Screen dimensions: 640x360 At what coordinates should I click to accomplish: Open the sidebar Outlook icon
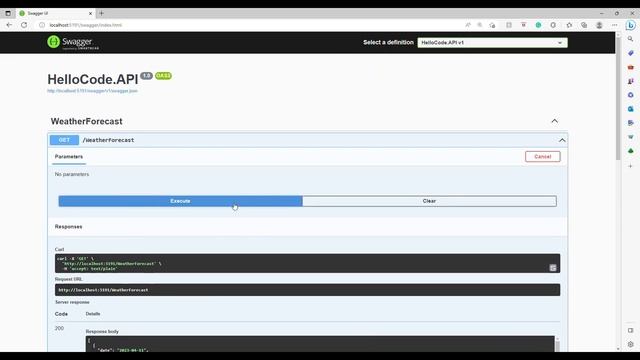pyautogui.click(x=631, y=109)
